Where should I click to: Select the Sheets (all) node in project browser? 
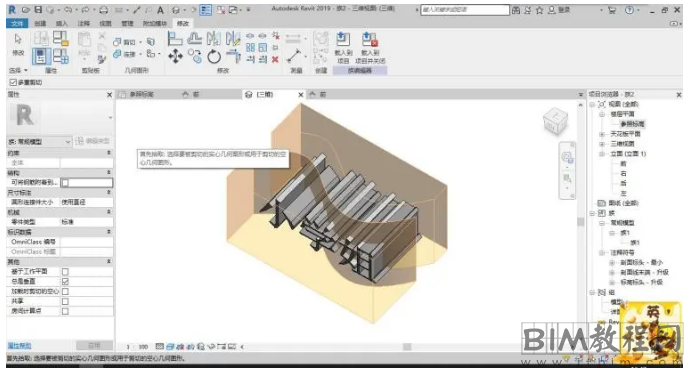coord(623,203)
